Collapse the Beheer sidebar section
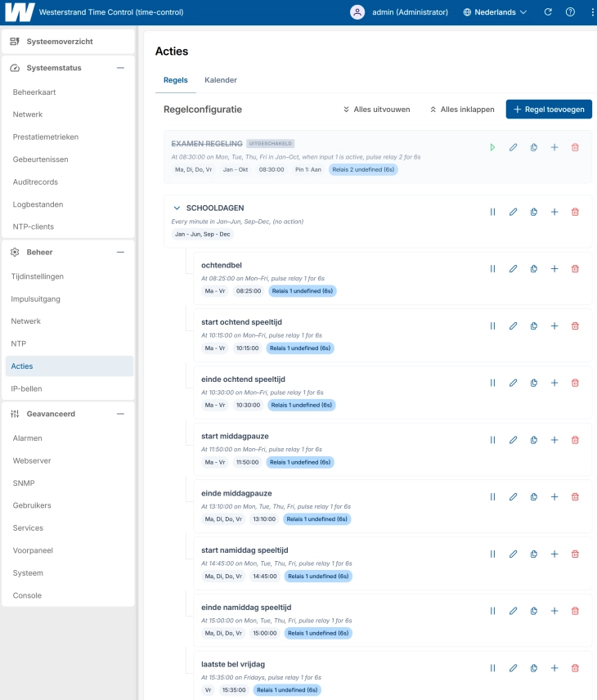 click(x=120, y=252)
